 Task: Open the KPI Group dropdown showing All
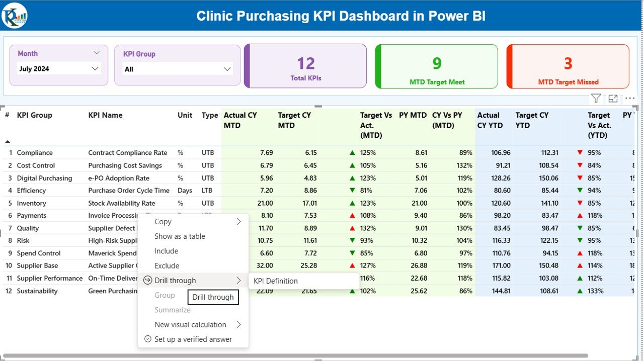click(178, 69)
